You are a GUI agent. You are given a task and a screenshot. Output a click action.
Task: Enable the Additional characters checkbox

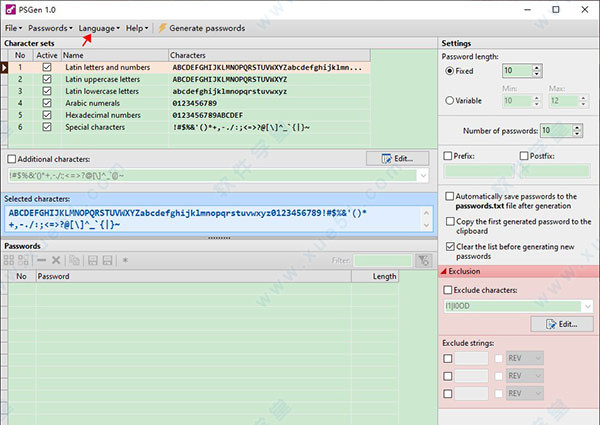pos(12,159)
